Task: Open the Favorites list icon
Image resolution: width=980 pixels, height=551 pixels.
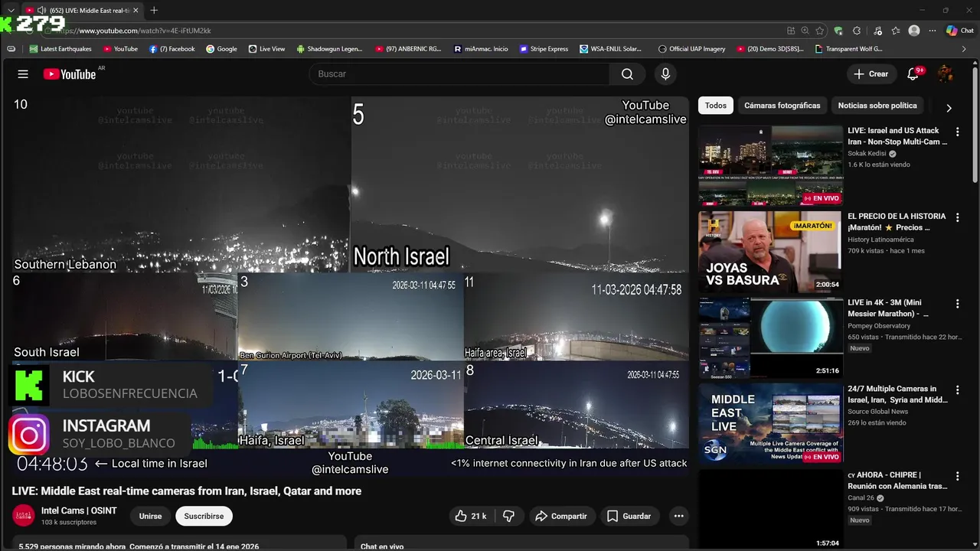Action: (x=896, y=31)
